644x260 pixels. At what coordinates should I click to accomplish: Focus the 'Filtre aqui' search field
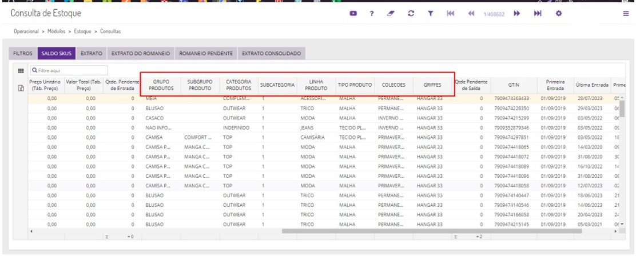69,70
